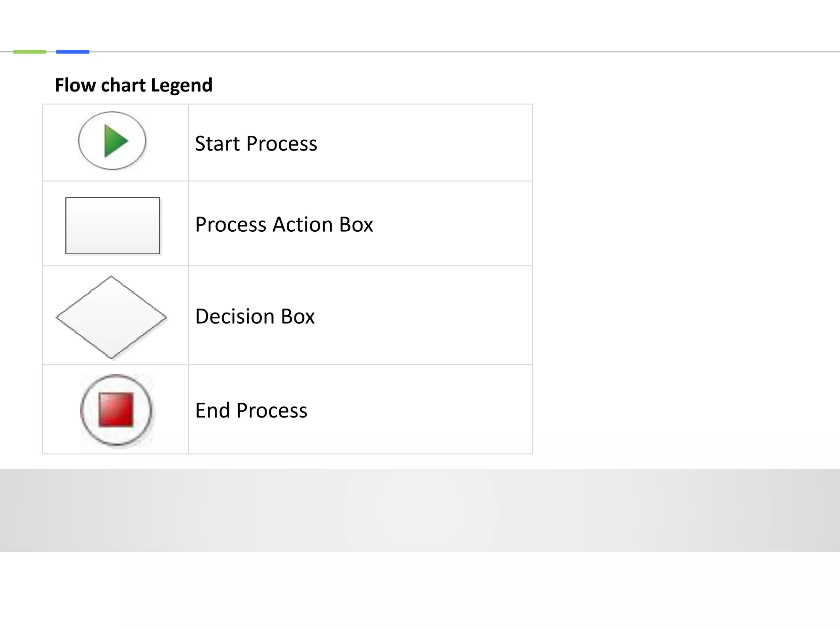840x630 pixels.
Task: Click the word Start in first row
Action: tap(217, 144)
